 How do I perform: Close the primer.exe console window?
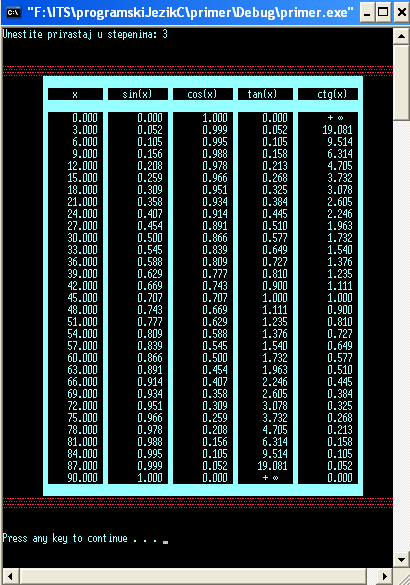click(x=401, y=13)
